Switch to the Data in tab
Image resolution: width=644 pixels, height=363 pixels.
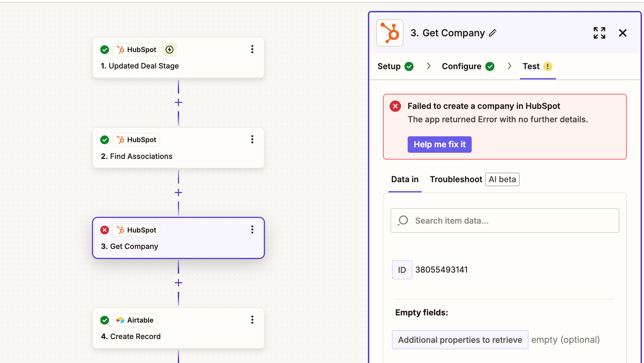(x=405, y=179)
